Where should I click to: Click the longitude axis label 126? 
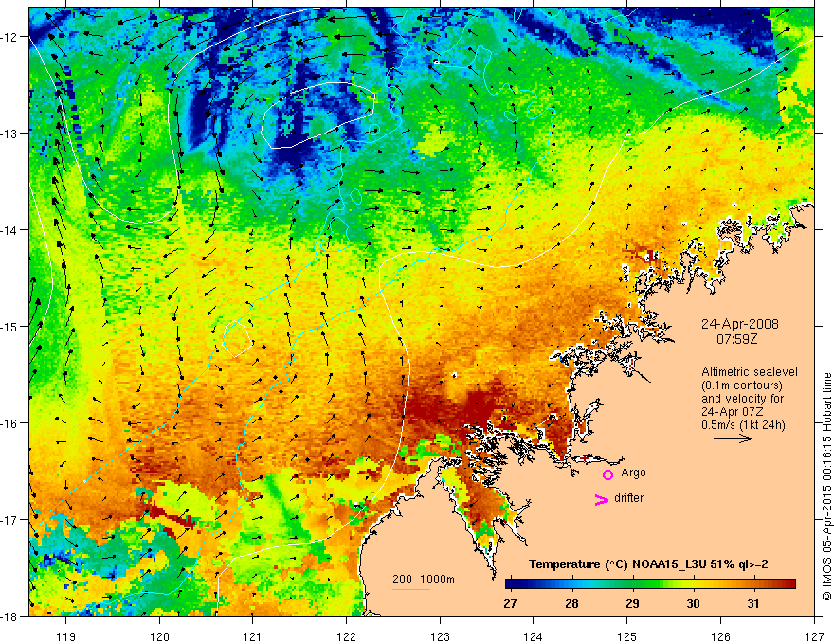720,637
